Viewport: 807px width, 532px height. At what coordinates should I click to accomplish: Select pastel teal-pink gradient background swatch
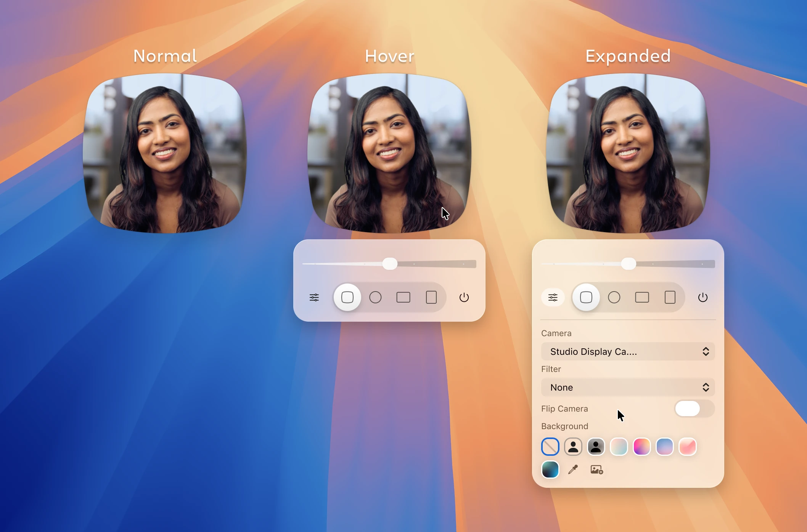(x=619, y=447)
